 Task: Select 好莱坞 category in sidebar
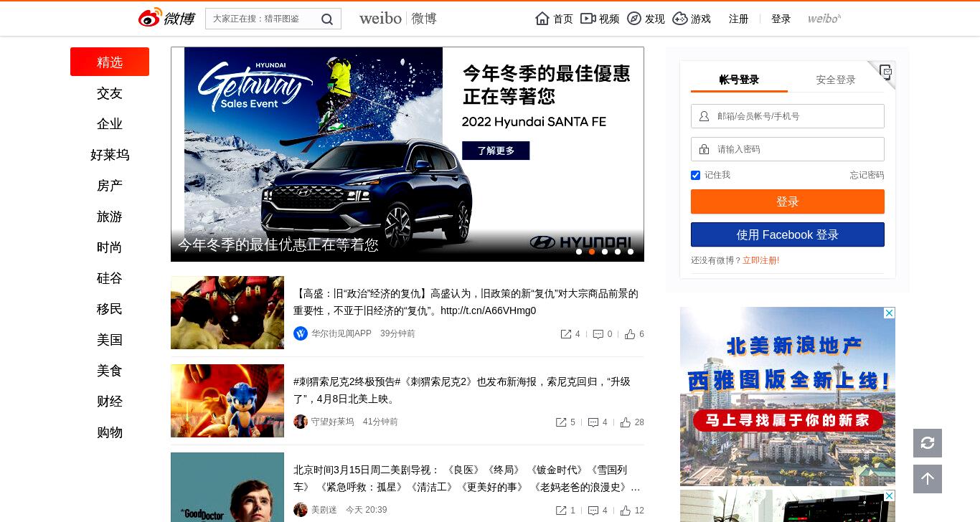tap(110, 155)
